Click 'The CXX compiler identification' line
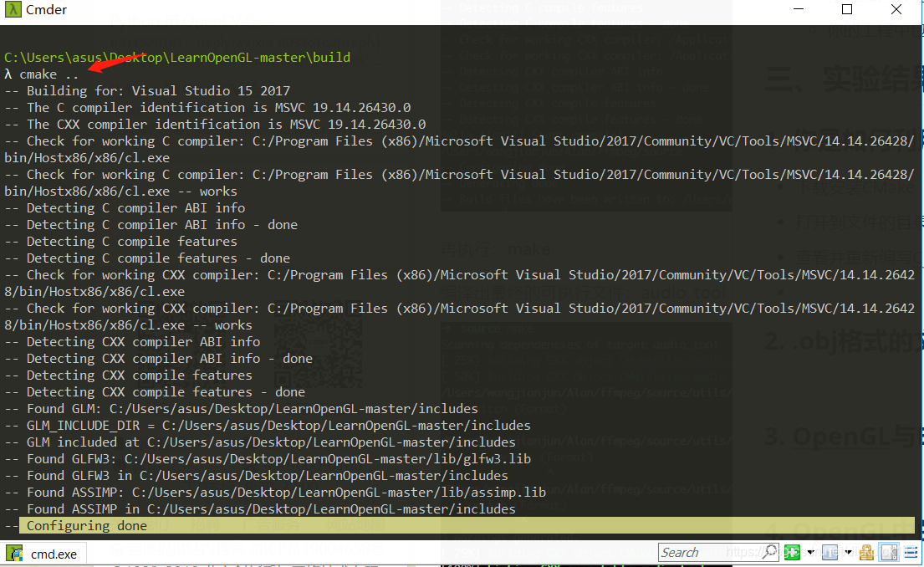This screenshot has width=924, height=567. (215, 125)
